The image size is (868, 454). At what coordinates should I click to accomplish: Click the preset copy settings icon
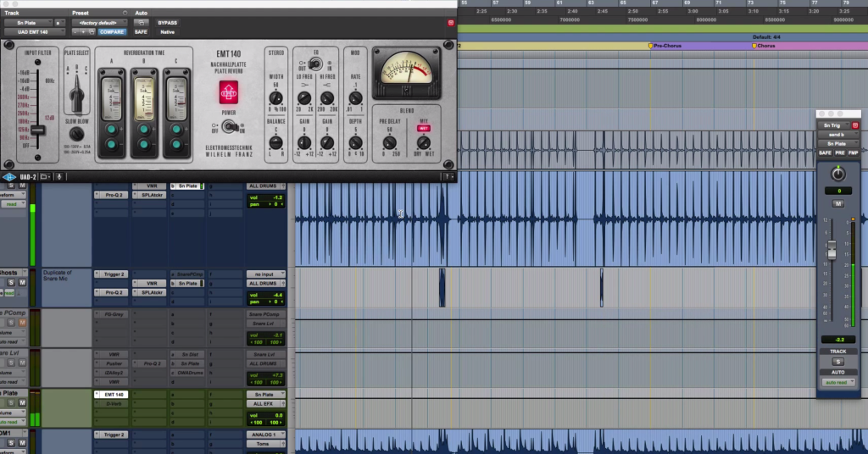coord(92,32)
